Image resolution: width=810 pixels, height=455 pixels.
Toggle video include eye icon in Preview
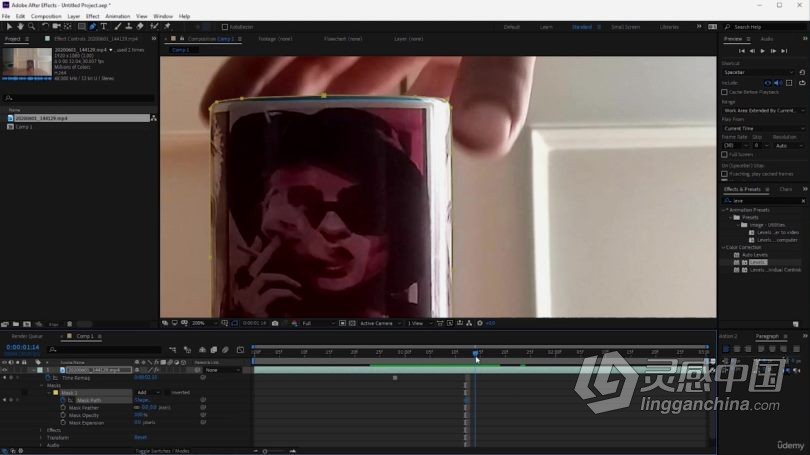click(x=768, y=83)
